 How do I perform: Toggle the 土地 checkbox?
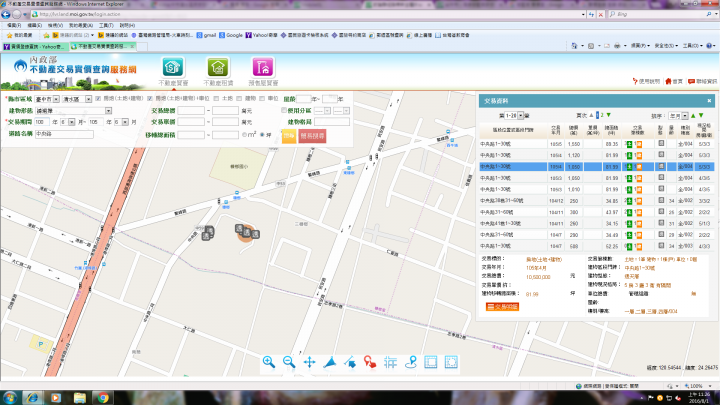point(216,99)
